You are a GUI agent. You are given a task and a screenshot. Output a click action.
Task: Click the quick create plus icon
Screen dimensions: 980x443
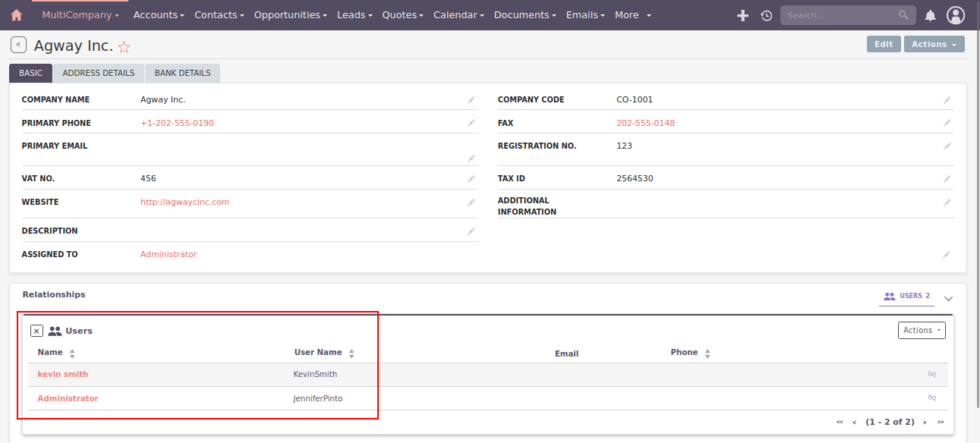(742, 15)
